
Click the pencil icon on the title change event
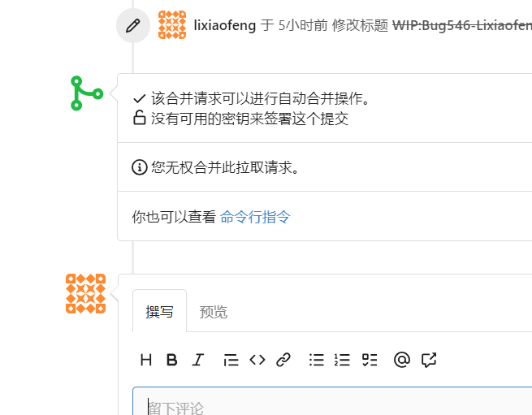pos(133,25)
